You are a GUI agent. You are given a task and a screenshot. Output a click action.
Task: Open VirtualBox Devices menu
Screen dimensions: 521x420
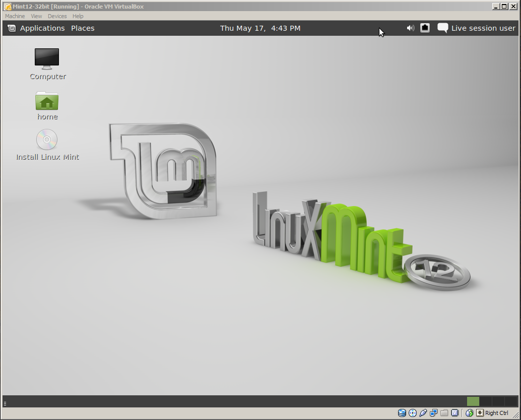(57, 16)
